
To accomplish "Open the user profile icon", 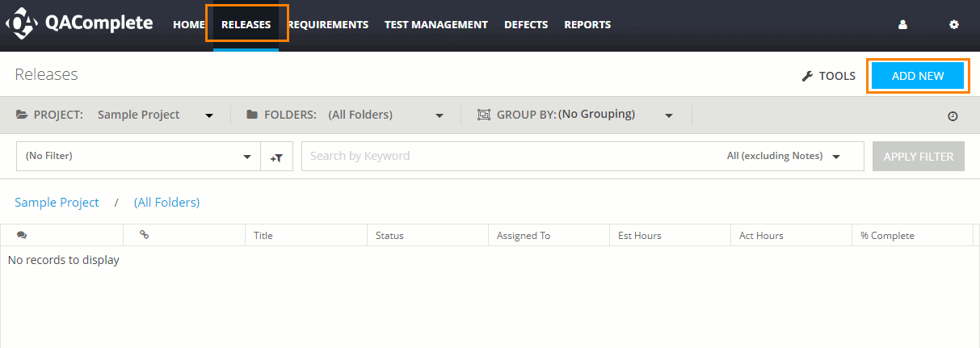I will tap(902, 25).
